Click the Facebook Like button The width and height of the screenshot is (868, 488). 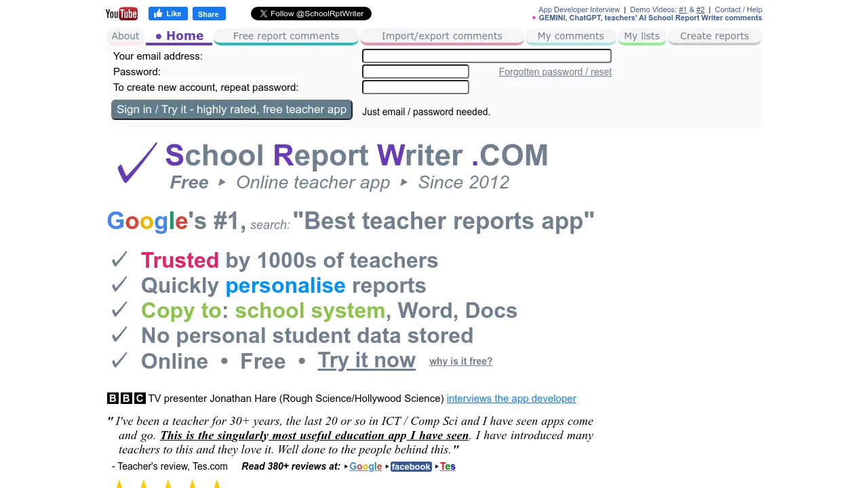click(168, 14)
